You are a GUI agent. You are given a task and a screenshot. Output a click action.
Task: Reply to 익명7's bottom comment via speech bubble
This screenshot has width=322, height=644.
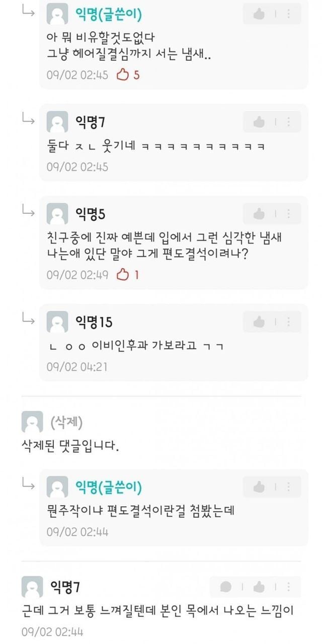pyautogui.click(x=226, y=587)
